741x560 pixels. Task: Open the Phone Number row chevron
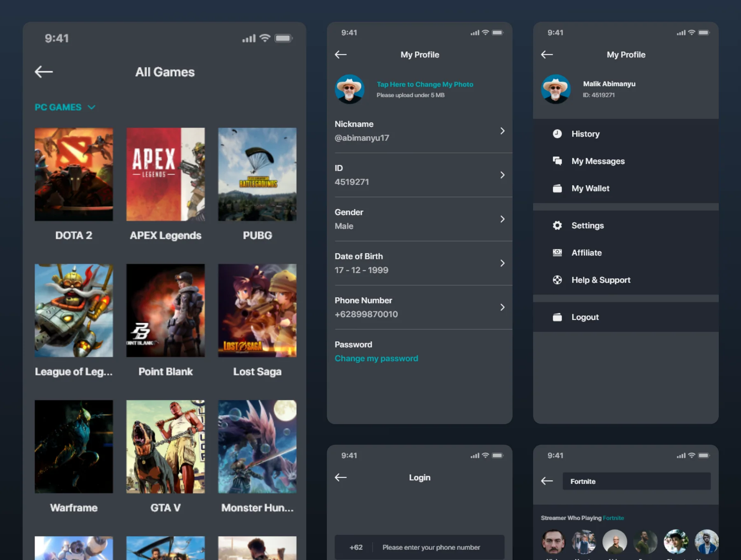503,307
